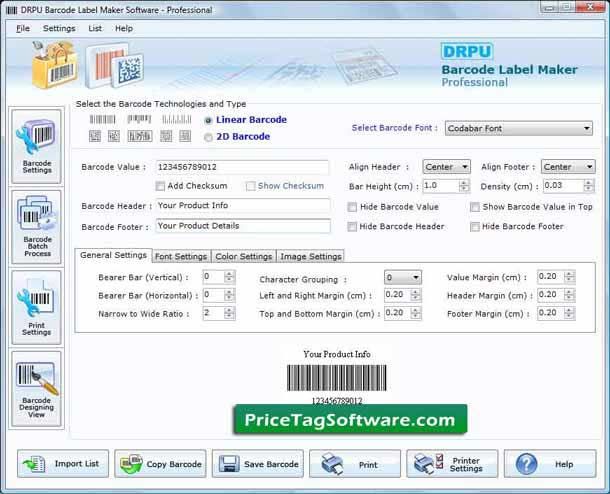Select the first 2D barcode sample icon
Image resolution: width=610 pixels, height=494 pixels.
click(95, 136)
